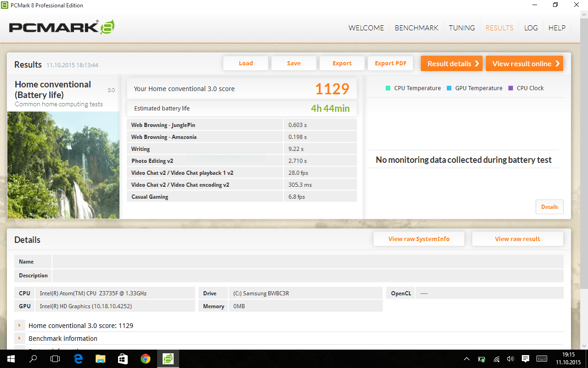Click the Save result button
This screenshot has width=588, height=368.
pyautogui.click(x=294, y=63)
